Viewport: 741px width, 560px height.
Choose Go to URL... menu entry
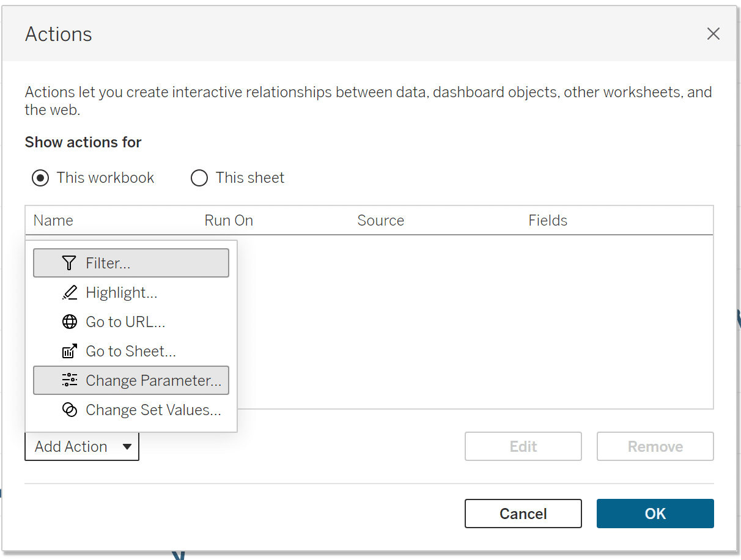[x=131, y=322]
